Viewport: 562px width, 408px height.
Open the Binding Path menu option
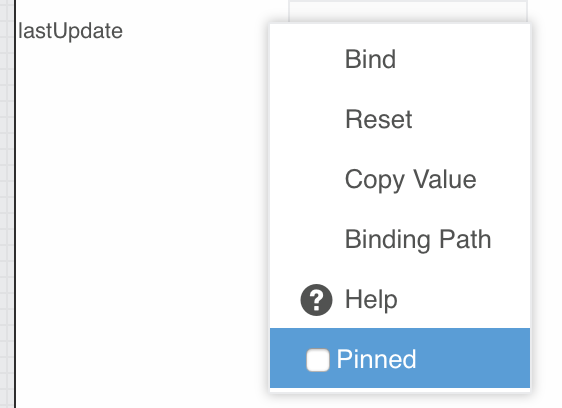point(418,239)
